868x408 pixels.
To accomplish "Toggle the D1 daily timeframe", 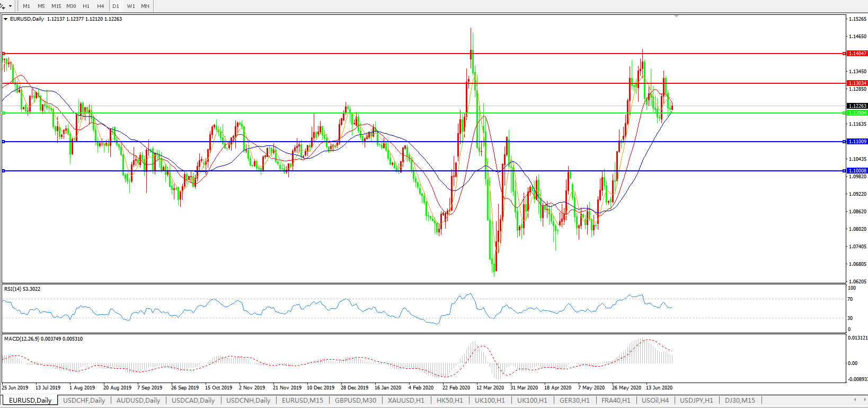I will pyautogui.click(x=116, y=6).
